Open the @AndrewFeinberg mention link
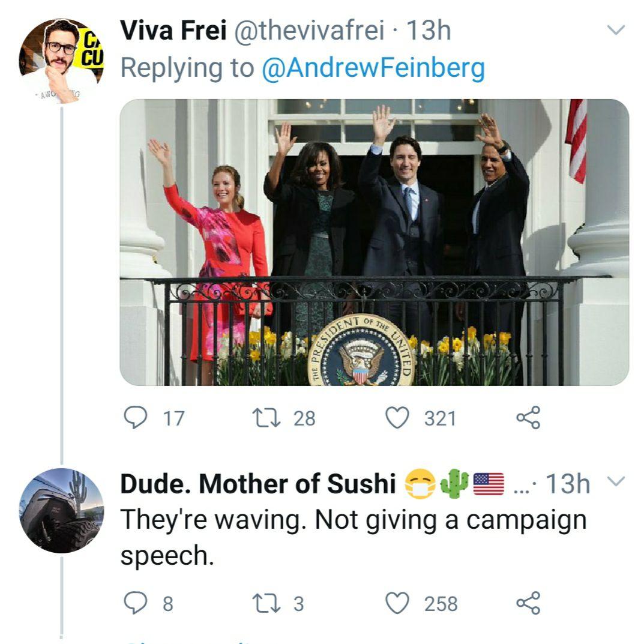This screenshot has height=644, width=644. (373, 67)
